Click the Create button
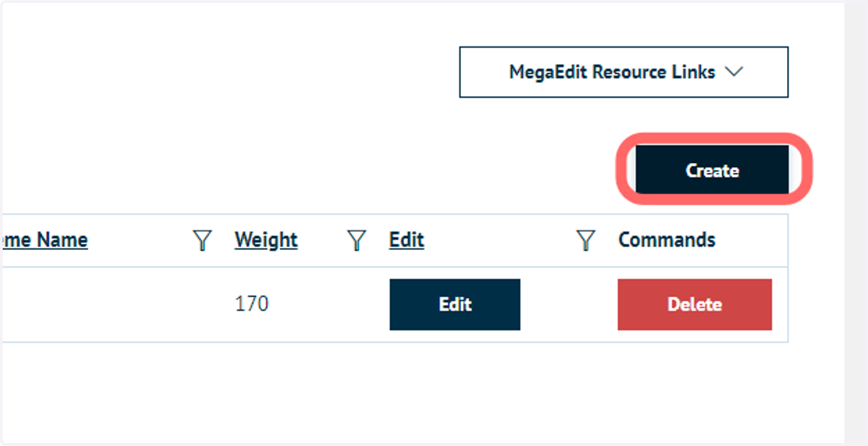The height and width of the screenshot is (446, 868). [712, 170]
